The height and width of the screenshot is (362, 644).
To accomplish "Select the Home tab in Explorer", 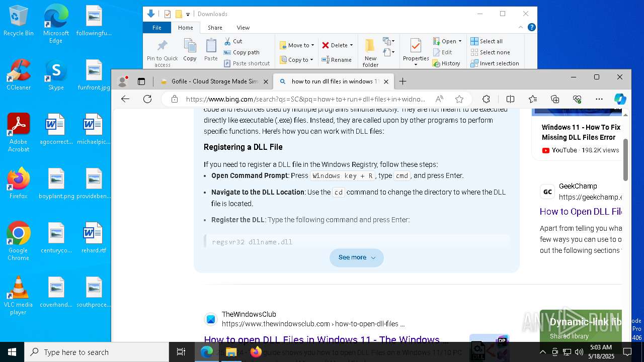I will tap(185, 28).
